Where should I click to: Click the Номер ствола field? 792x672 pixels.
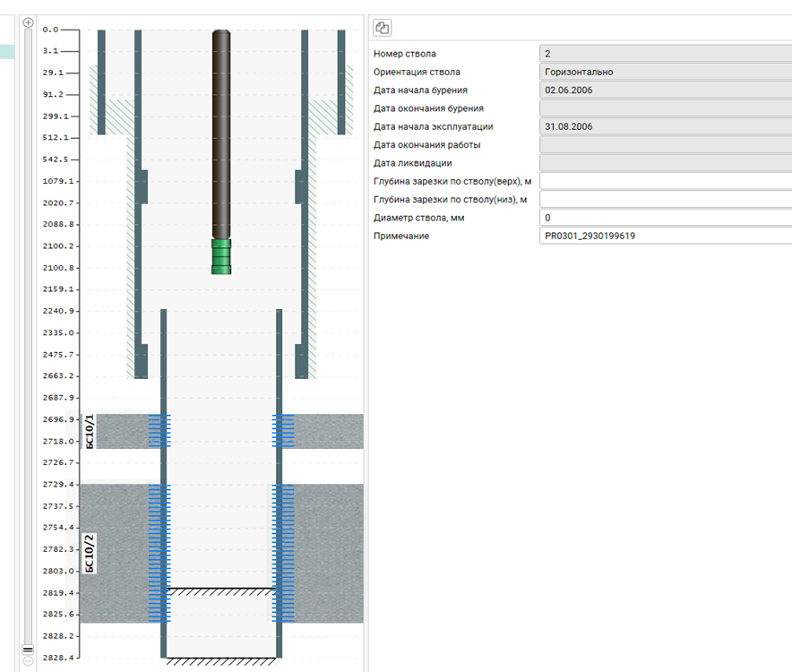tap(665, 54)
